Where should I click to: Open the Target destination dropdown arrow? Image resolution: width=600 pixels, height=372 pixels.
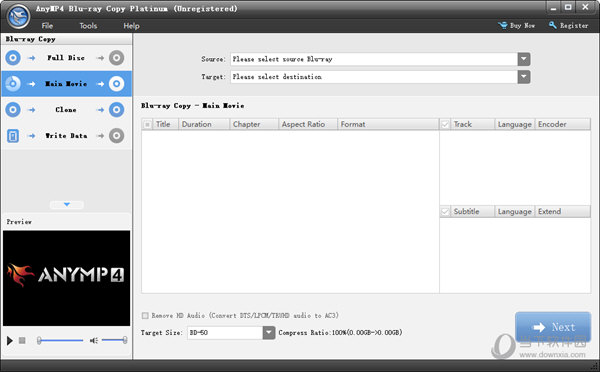524,77
